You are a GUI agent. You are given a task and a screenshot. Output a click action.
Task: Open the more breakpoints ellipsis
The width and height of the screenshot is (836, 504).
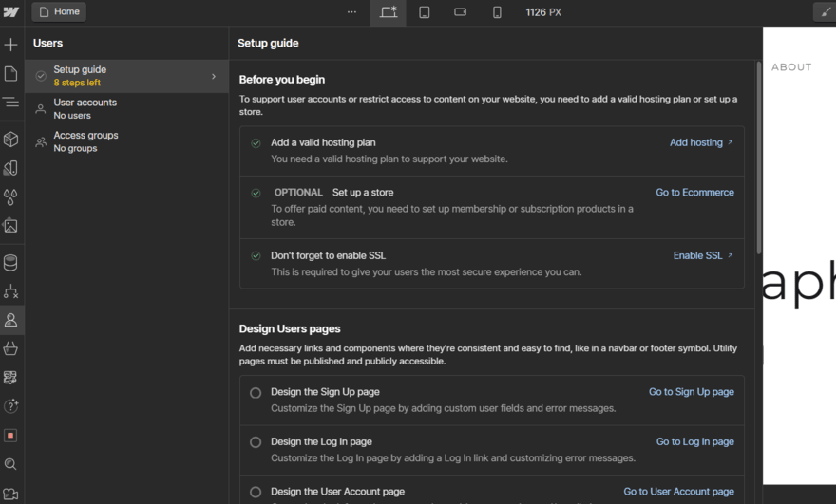(351, 11)
